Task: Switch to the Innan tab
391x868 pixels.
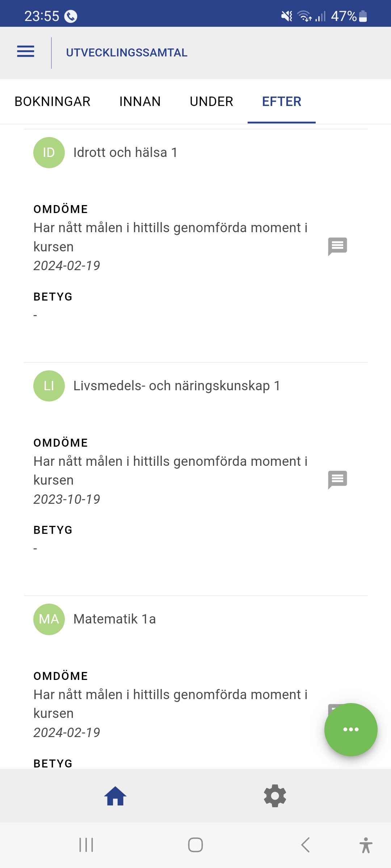Action: (140, 102)
